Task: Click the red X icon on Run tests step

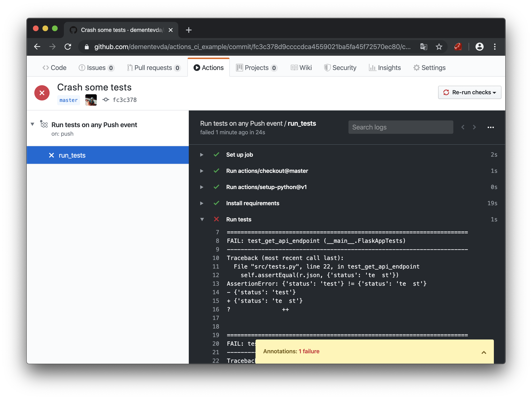Action: coord(216,219)
